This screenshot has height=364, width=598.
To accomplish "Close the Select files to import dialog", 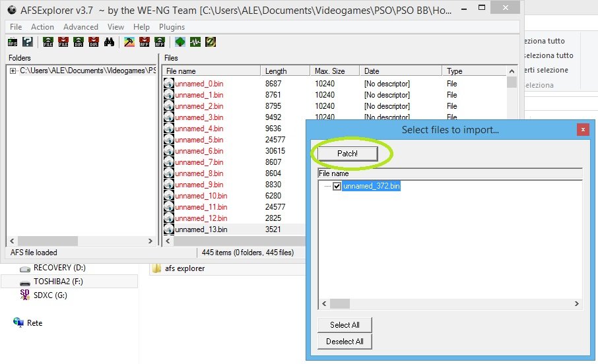I will (583, 130).
